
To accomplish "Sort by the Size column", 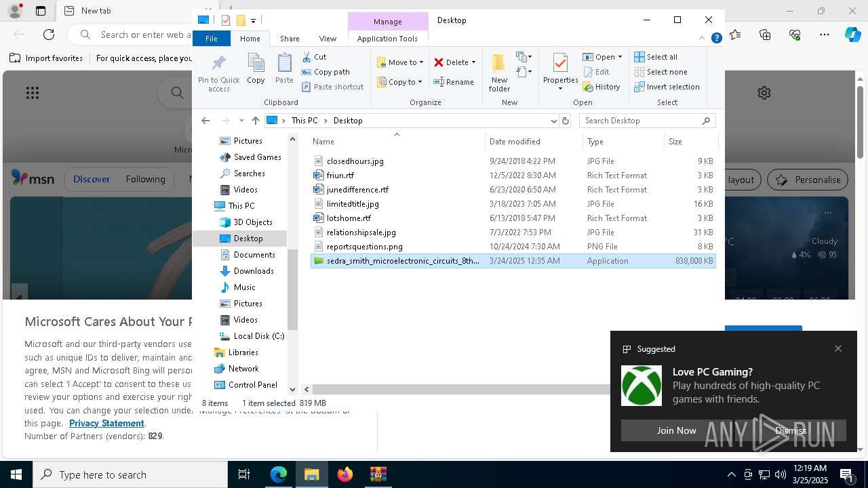I will tap(690, 142).
